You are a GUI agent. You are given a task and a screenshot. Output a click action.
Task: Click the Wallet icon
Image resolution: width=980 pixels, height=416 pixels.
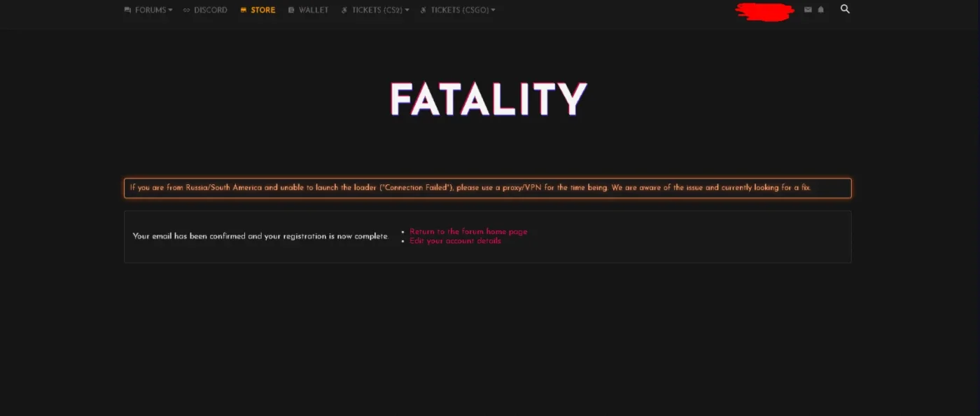pos(291,11)
